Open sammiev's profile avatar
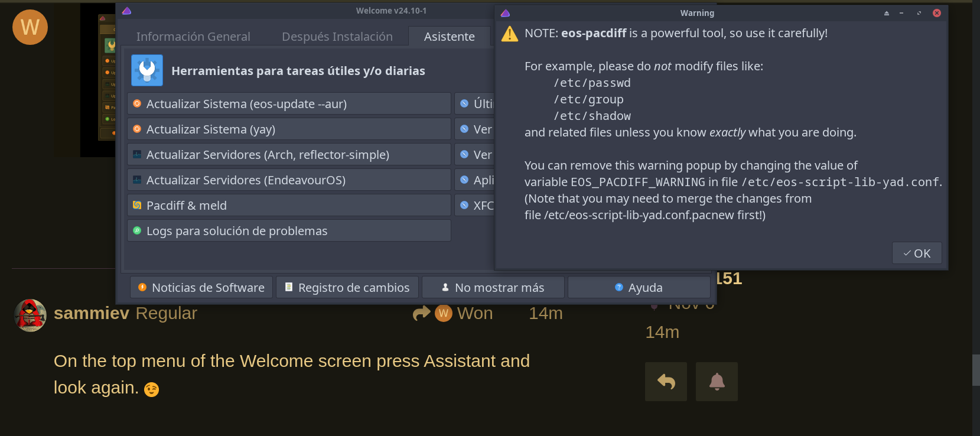The height and width of the screenshot is (436, 980). [30, 315]
